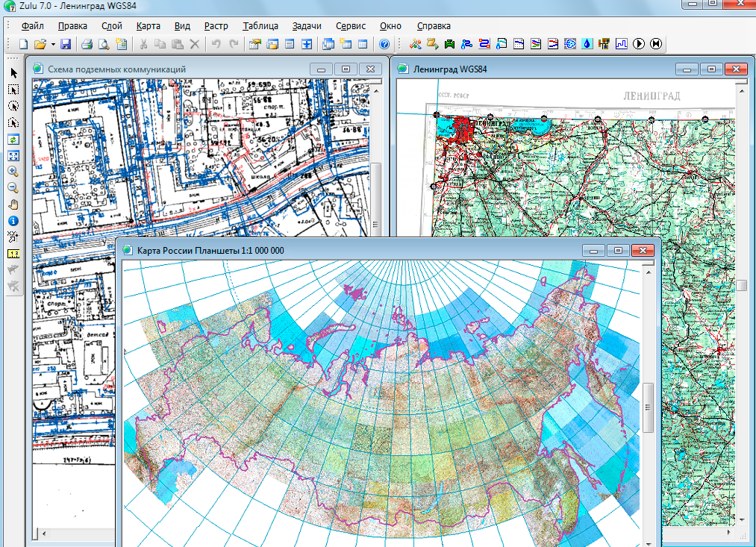Maximize the Схема подземных коммуникаций window
Image resolution: width=756 pixels, height=547 pixels.
(x=346, y=69)
